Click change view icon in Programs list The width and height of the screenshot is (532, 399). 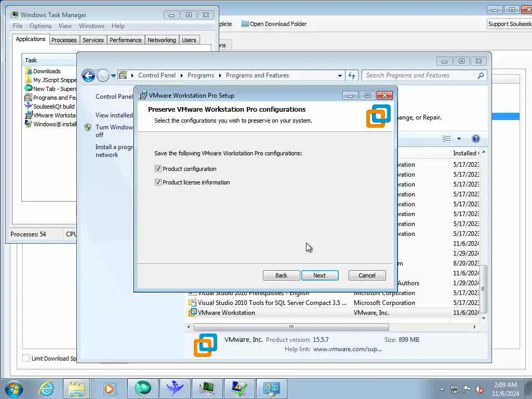[x=446, y=138]
